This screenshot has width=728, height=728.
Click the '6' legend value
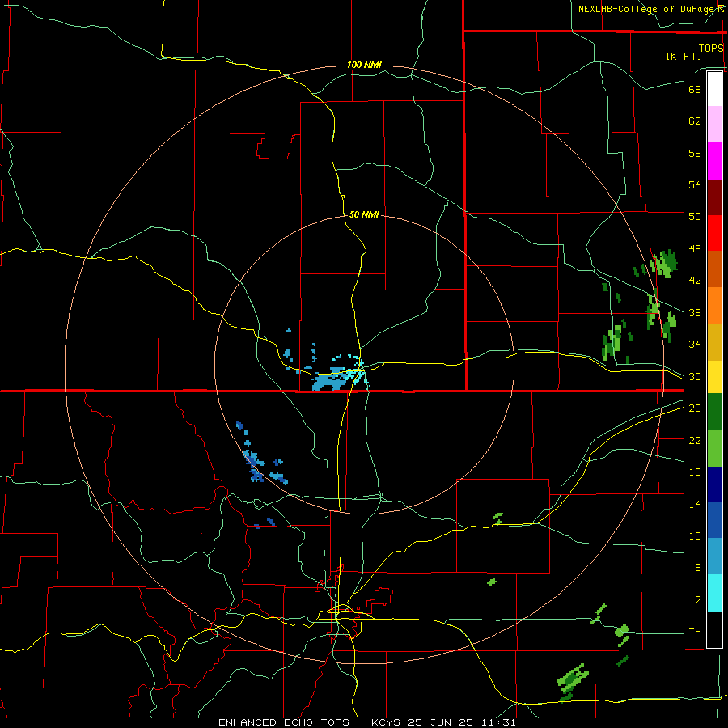click(698, 568)
